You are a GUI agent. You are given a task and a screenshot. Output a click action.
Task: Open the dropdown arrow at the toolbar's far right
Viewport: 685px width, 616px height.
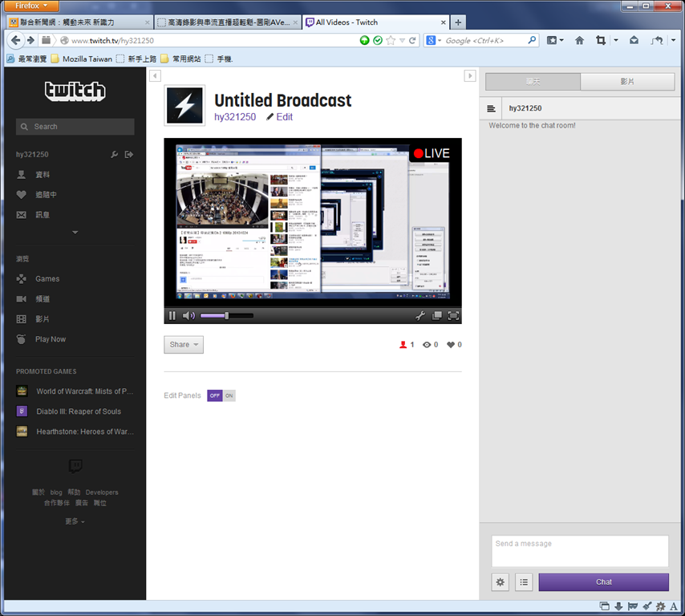[673, 40]
